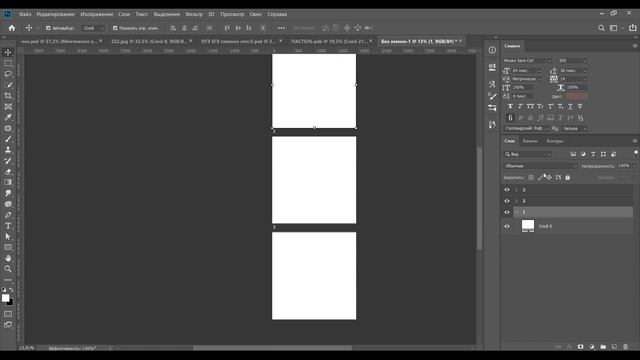Select the Frame tool
The width and height of the screenshot is (640, 360).
pos(8,107)
